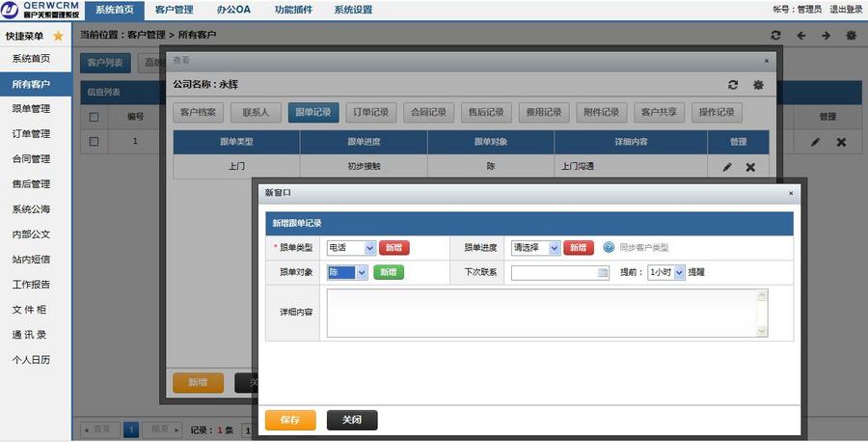Delete the 上门 follow-up record with X icon
The height and width of the screenshot is (442, 868).
point(750,167)
